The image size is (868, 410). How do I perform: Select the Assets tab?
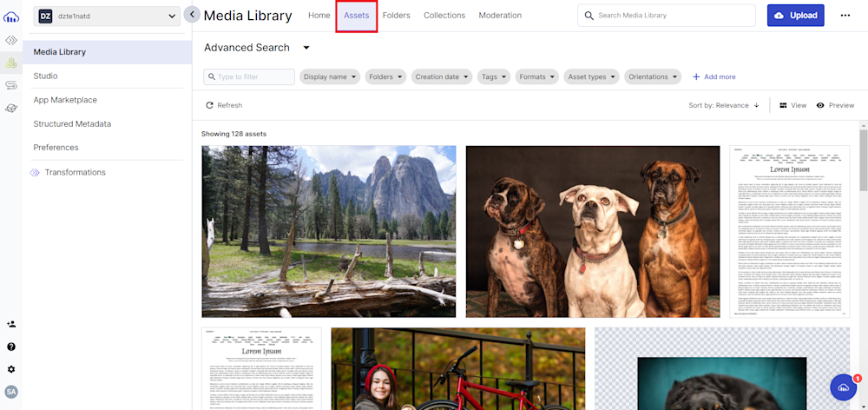click(x=357, y=16)
